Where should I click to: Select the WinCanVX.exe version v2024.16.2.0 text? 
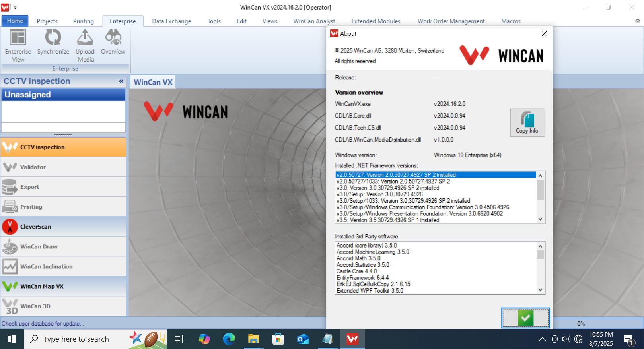pos(449,104)
